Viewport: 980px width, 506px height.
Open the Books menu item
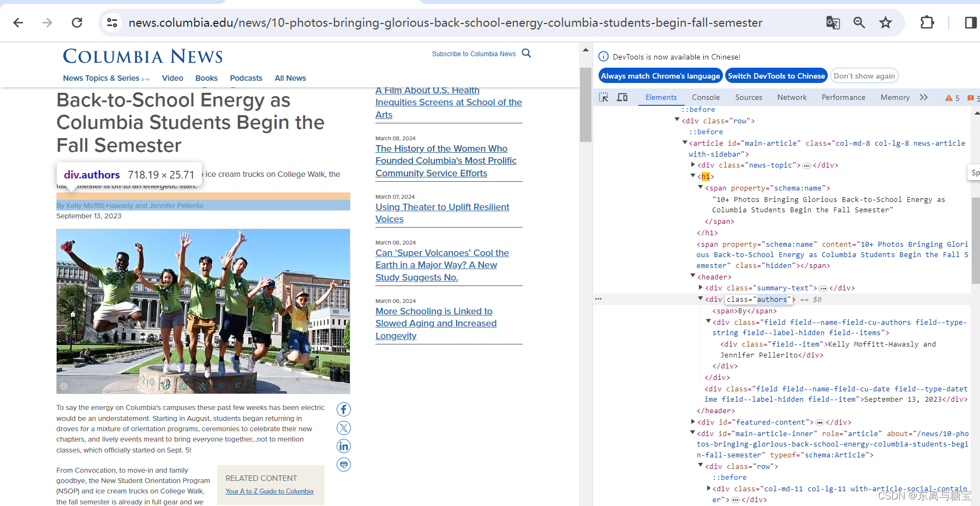(206, 78)
